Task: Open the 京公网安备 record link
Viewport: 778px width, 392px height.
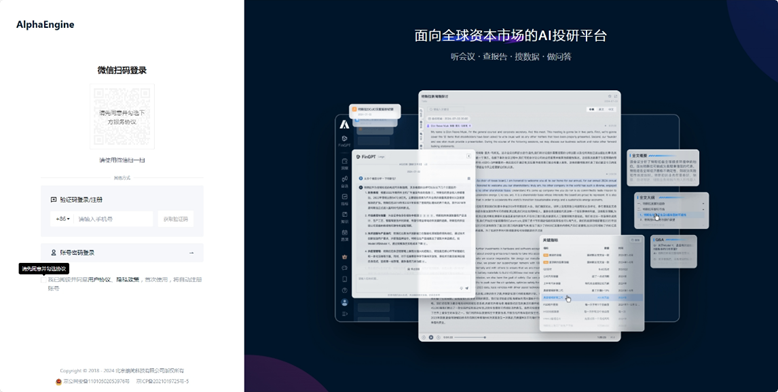Action: 96,382
